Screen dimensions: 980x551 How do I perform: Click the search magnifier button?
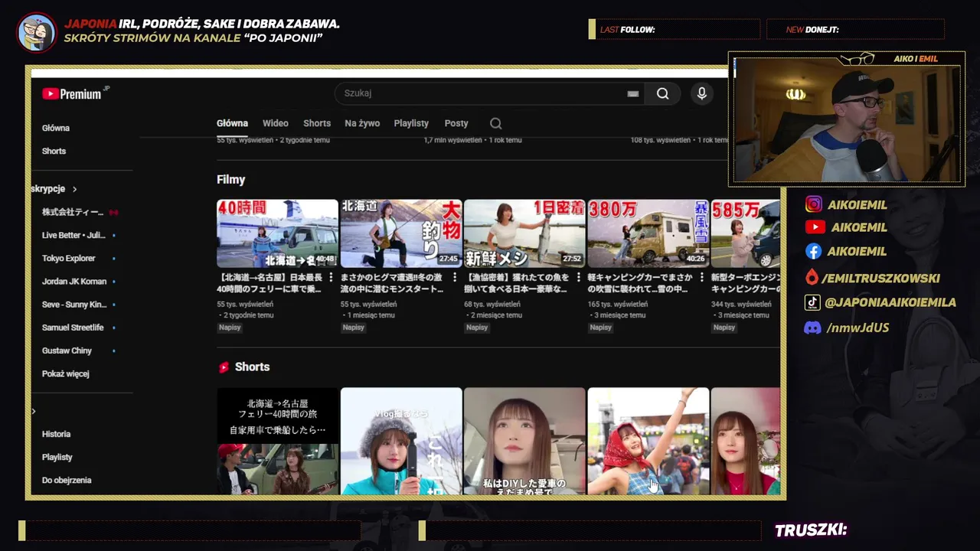pos(662,93)
